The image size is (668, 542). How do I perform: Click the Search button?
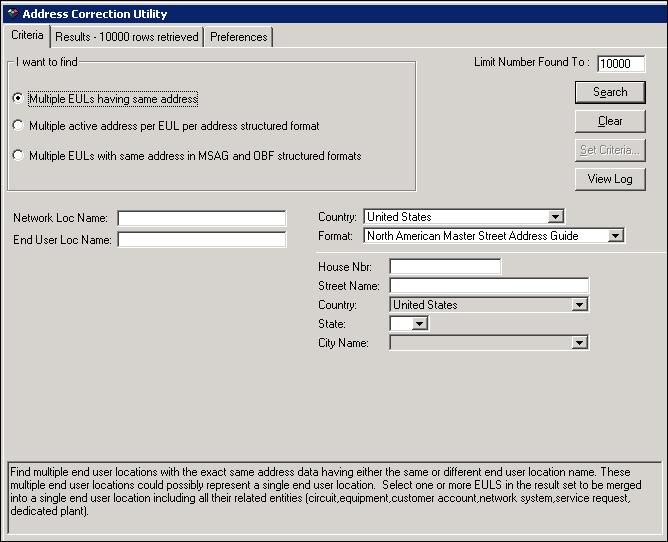coord(610,92)
